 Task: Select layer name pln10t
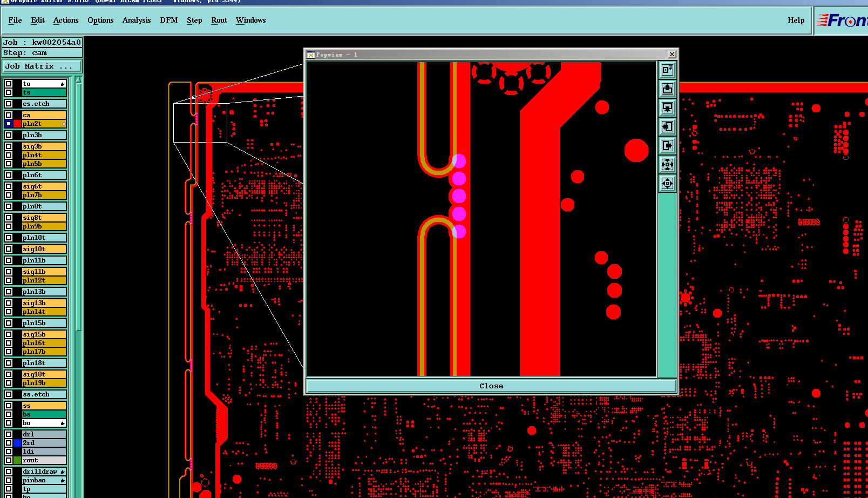tap(44, 238)
